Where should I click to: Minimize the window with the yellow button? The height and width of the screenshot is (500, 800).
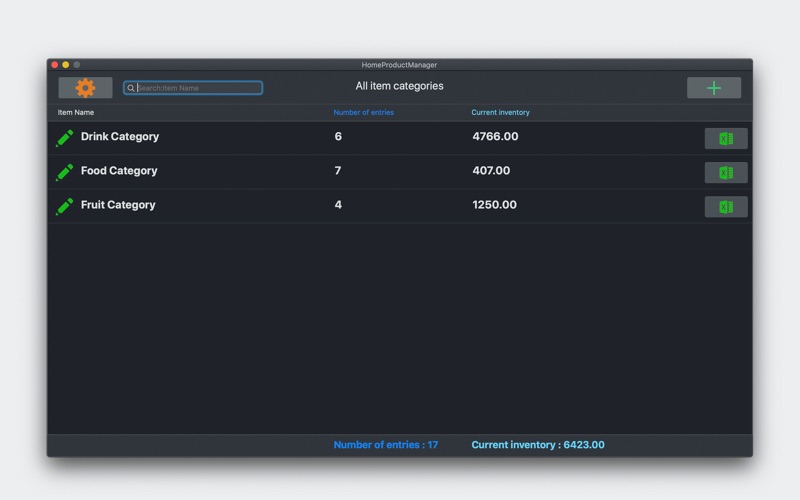coord(65,65)
